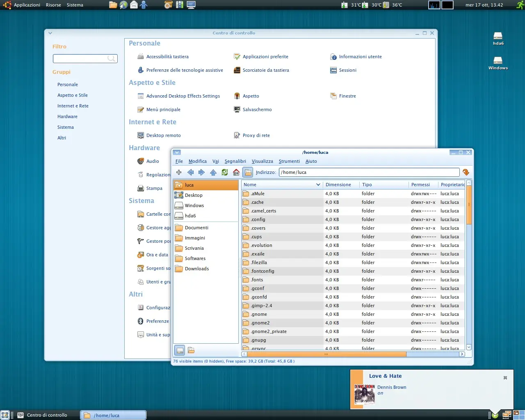
Task: Click the horizontal scrollbar in file list
Action: tap(353, 354)
